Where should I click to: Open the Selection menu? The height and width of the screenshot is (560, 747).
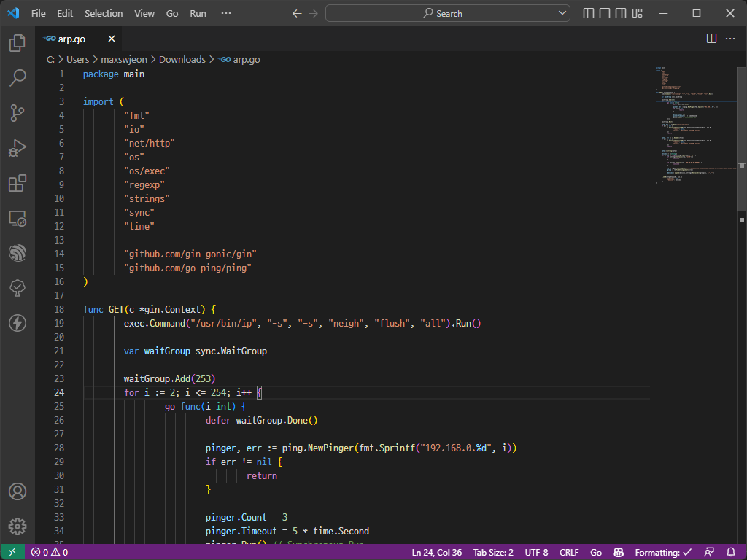pyautogui.click(x=104, y=13)
